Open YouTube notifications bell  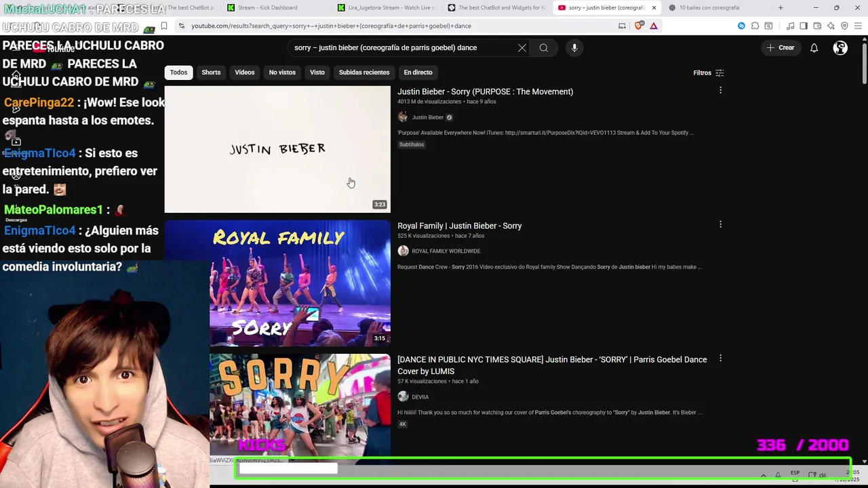814,48
